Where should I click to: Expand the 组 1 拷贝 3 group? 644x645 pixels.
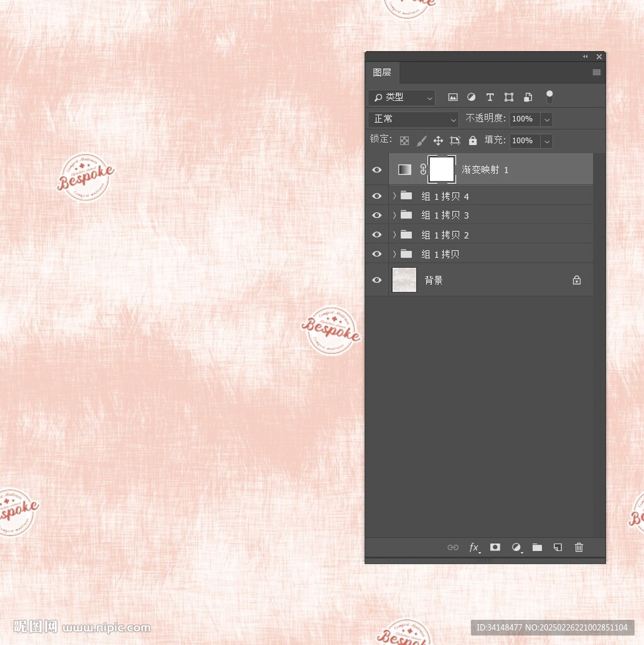[394, 215]
